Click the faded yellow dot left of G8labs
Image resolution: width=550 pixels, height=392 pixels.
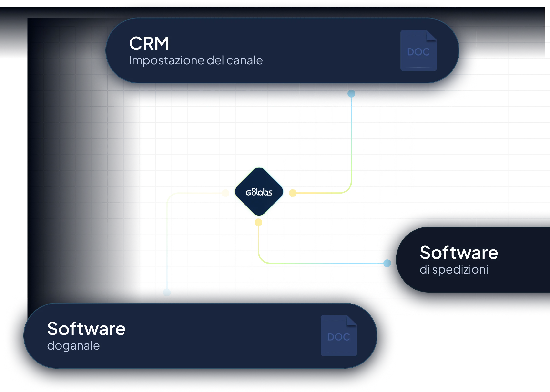click(225, 193)
